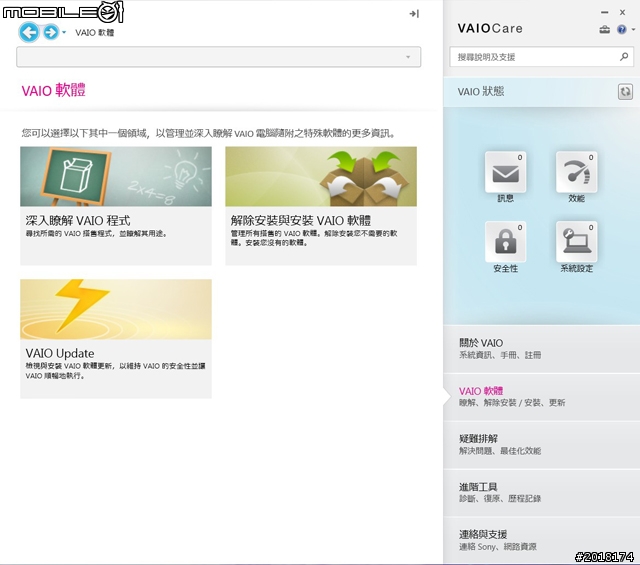The width and height of the screenshot is (640, 565).
Task: Open the 效能 gauge icon
Action: 576,172
